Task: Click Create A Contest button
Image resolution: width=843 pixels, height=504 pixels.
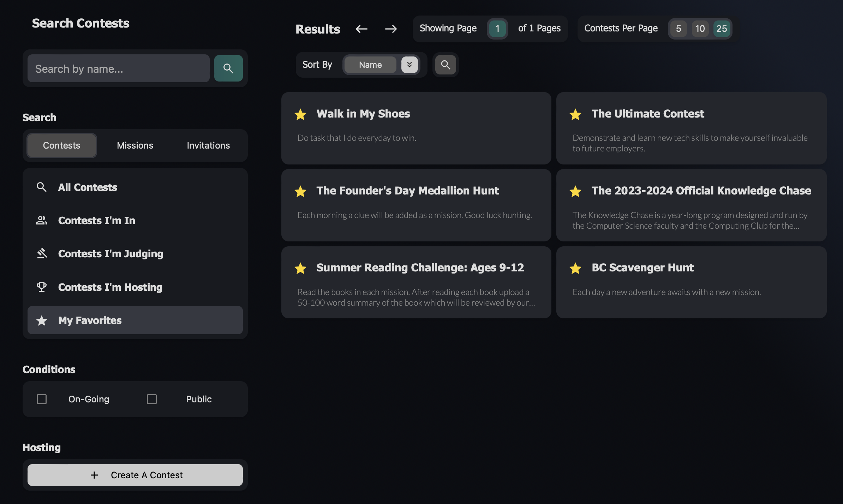Action: click(135, 475)
